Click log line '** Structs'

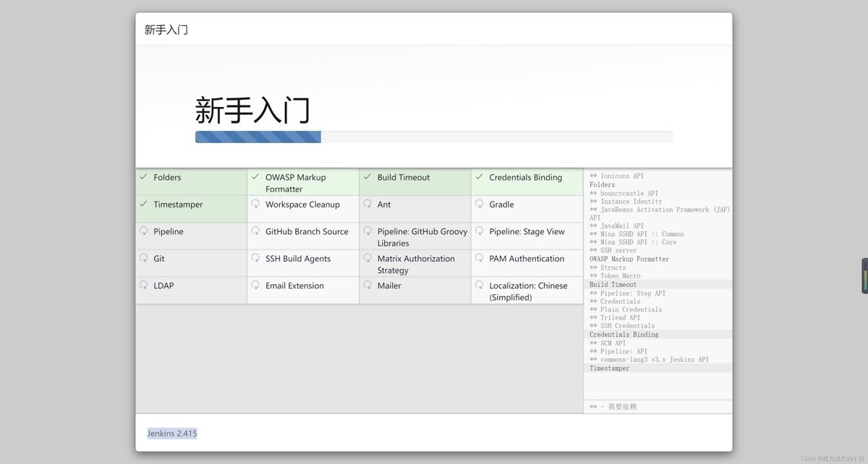[608, 267]
